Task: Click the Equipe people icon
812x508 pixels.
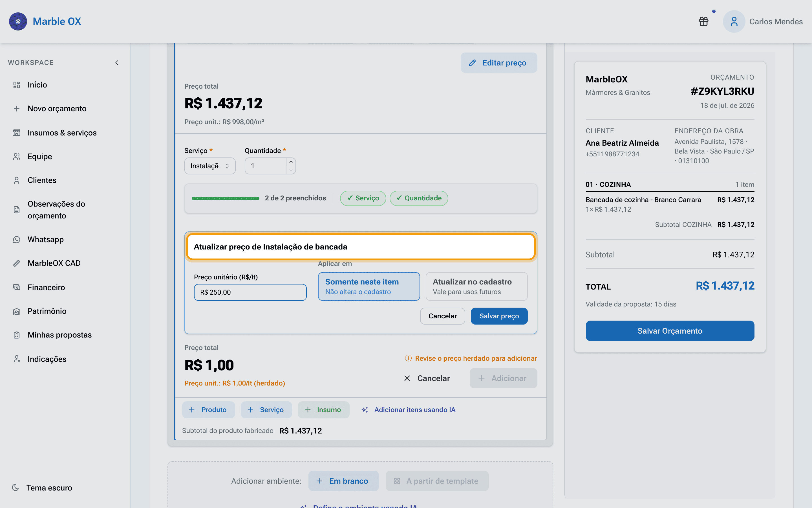Action: pyautogui.click(x=16, y=157)
